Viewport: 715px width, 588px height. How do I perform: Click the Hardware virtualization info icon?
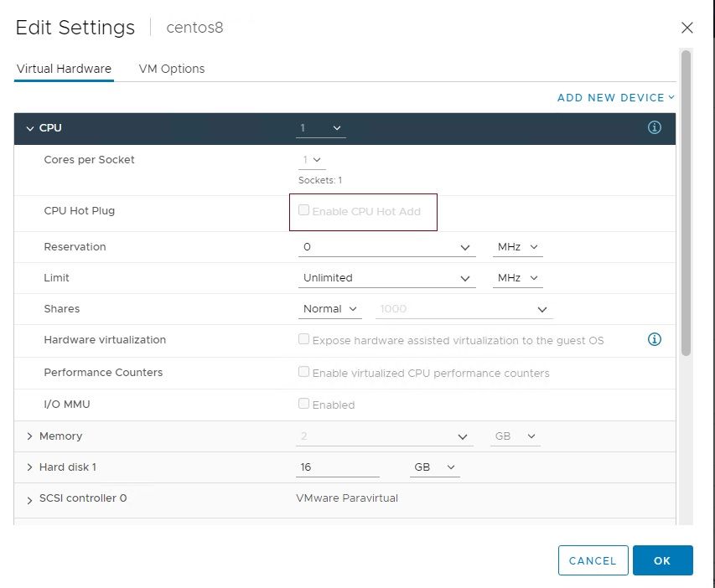[655, 339]
